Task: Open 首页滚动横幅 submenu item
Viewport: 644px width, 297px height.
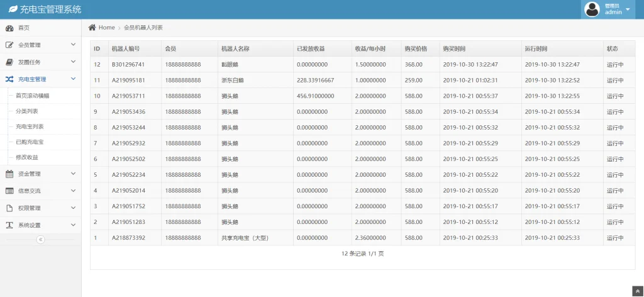Action: (33, 96)
